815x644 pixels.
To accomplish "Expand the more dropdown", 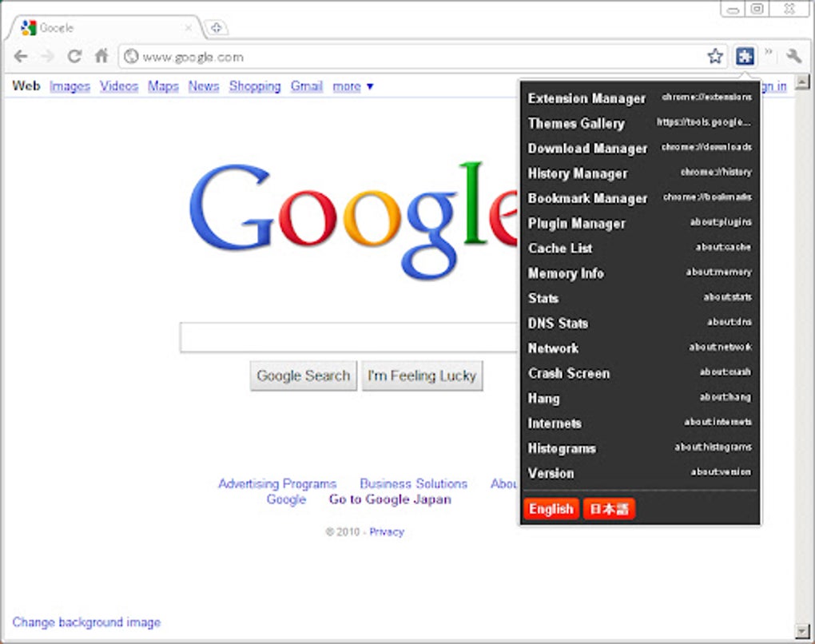I will tap(353, 86).
